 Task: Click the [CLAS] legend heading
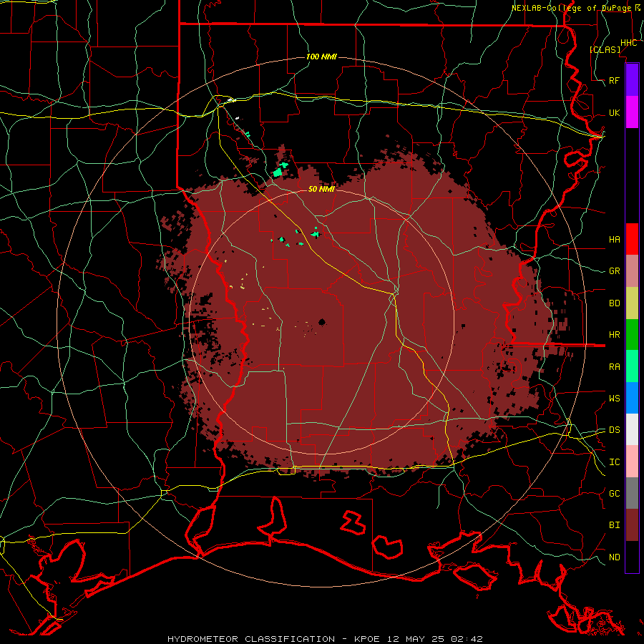click(x=605, y=49)
